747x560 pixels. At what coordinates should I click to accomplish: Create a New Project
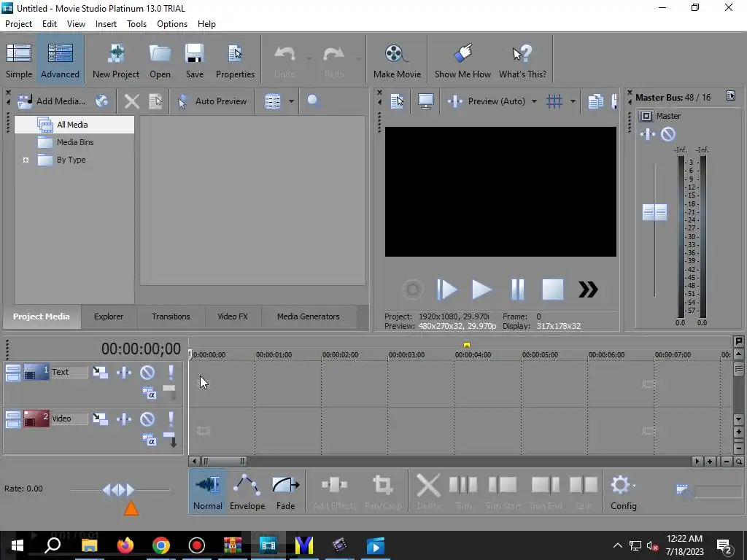116,60
